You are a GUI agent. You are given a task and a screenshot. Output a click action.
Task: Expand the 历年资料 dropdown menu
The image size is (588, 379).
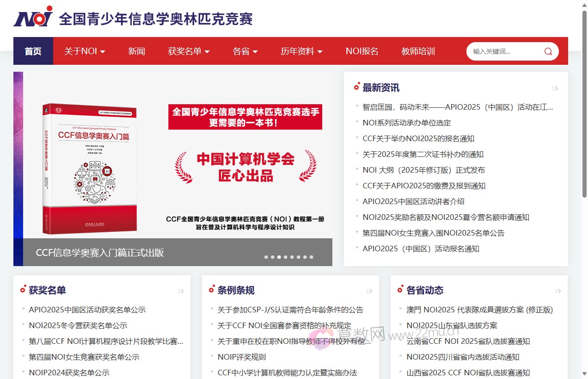(x=301, y=51)
